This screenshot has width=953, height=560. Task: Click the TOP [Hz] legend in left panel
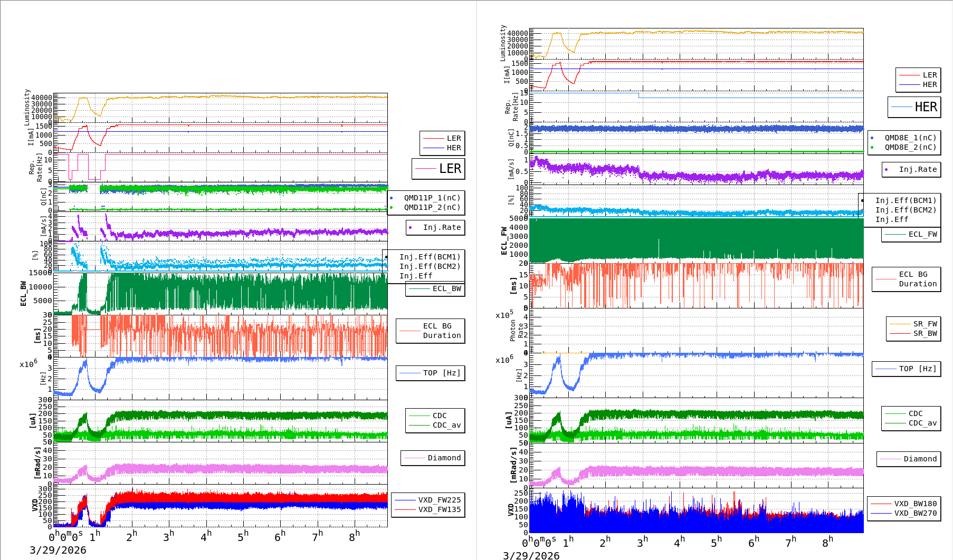pyautogui.click(x=441, y=373)
